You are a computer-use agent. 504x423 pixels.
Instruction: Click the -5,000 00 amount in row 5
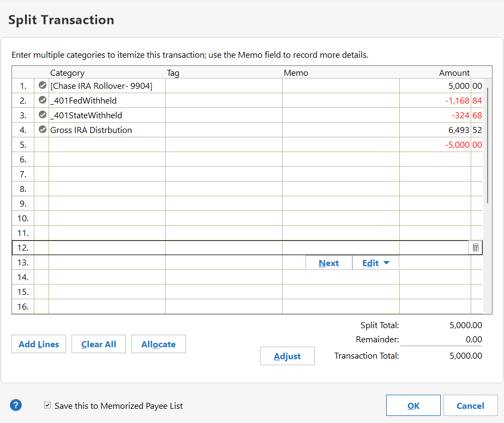tap(441, 145)
